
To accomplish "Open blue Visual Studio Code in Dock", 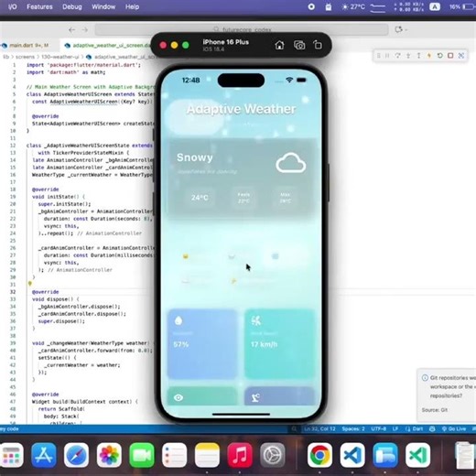I will click(x=352, y=455).
